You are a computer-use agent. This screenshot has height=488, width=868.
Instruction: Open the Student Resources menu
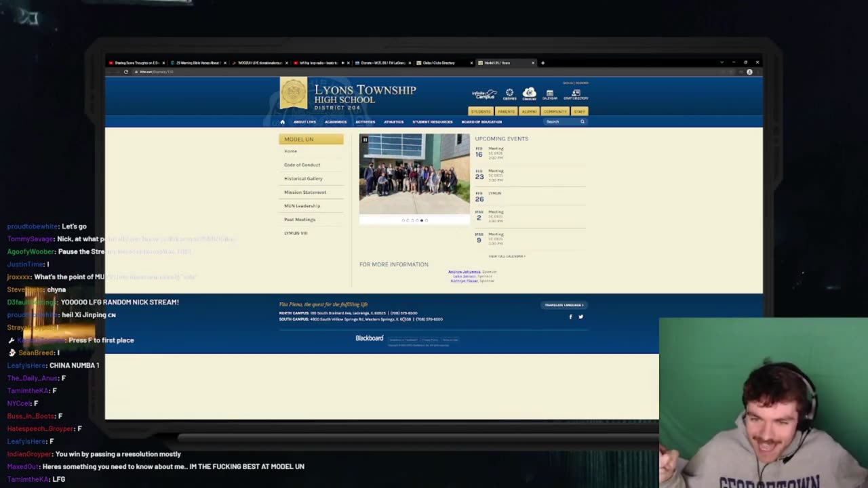click(433, 122)
